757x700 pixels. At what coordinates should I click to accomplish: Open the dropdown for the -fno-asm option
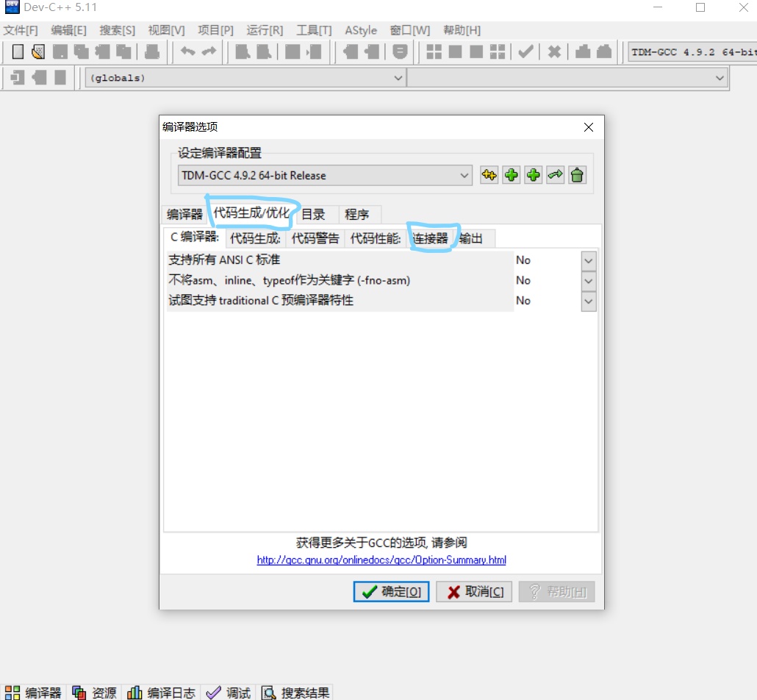point(588,281)
